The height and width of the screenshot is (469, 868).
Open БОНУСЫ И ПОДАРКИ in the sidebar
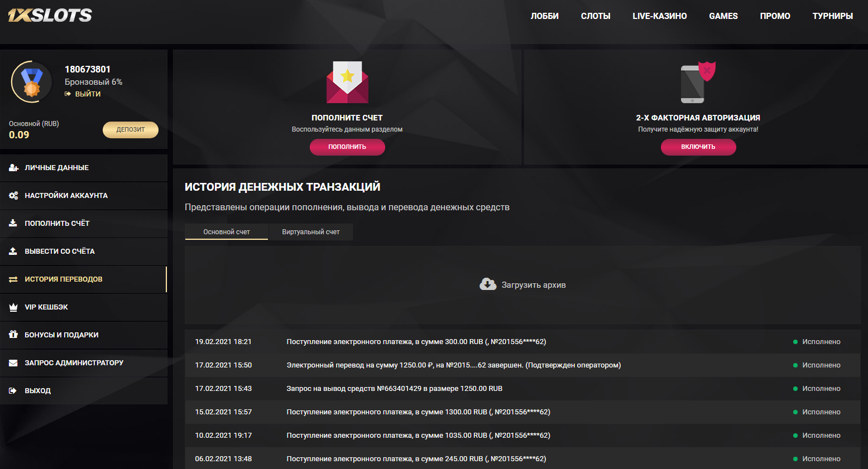[x=84, y=335]
